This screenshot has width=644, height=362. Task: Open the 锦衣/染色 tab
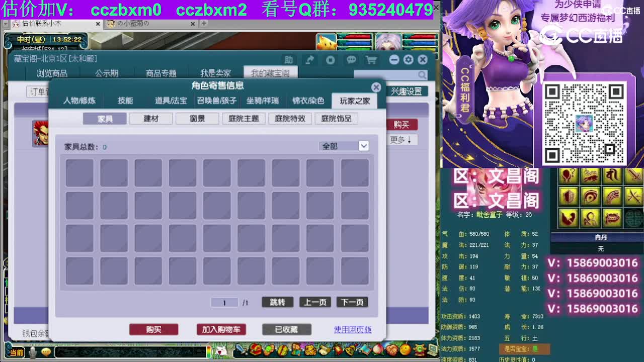click(x=308, y=101)
